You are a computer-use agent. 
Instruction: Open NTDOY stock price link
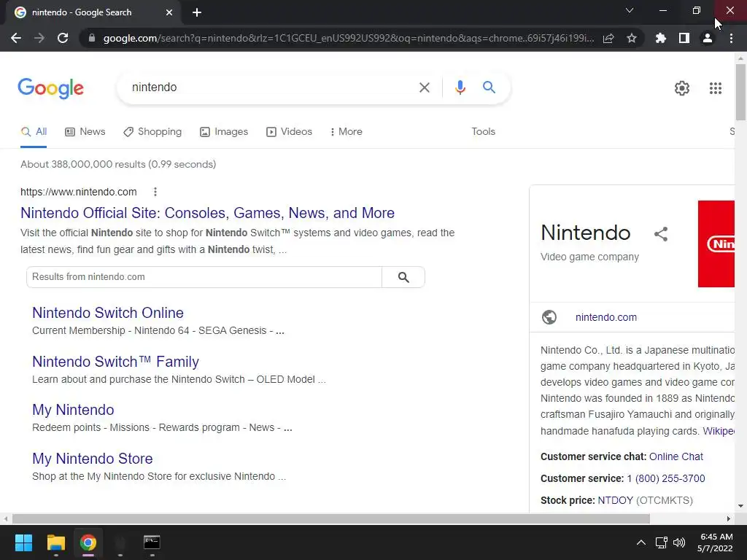click(615, 500)
